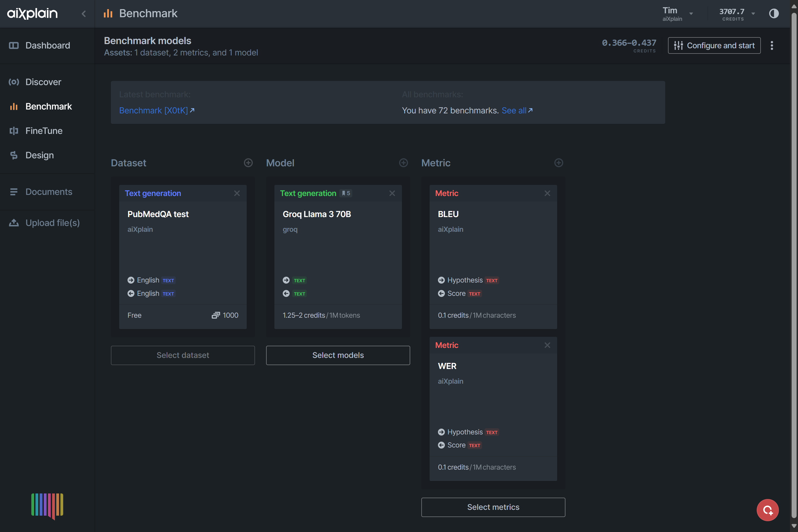Click WER Score output arrow icon

[x=441, y=445]
